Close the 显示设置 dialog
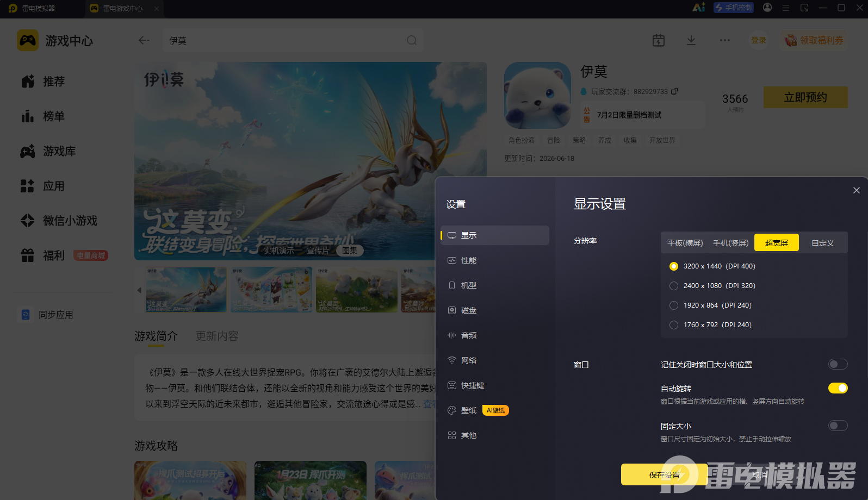The height and width of the screenshot is (500, 868). point(857,190)
